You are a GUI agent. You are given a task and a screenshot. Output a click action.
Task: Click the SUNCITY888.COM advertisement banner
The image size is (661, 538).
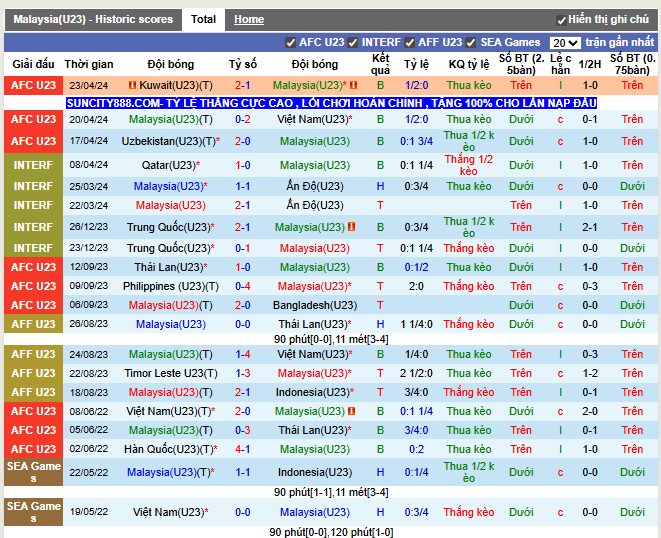[x=331, y=103]
